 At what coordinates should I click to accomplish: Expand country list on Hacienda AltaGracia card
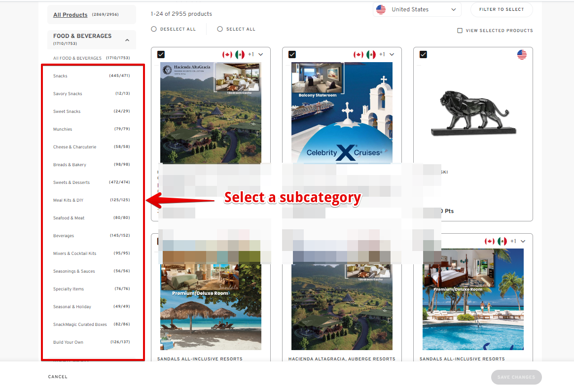tap(261, 55)
